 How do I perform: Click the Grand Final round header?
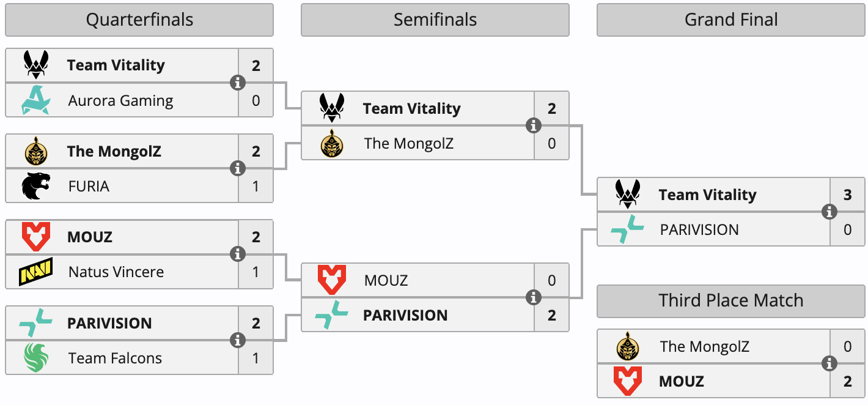[x=731, y=20]
